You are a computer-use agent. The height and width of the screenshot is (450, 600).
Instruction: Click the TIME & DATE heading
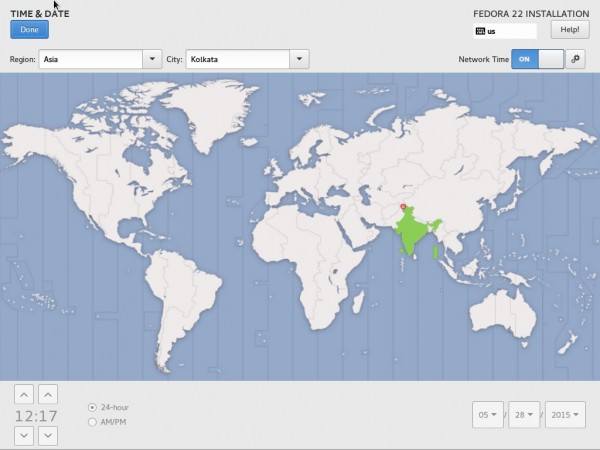pos(40,14)
